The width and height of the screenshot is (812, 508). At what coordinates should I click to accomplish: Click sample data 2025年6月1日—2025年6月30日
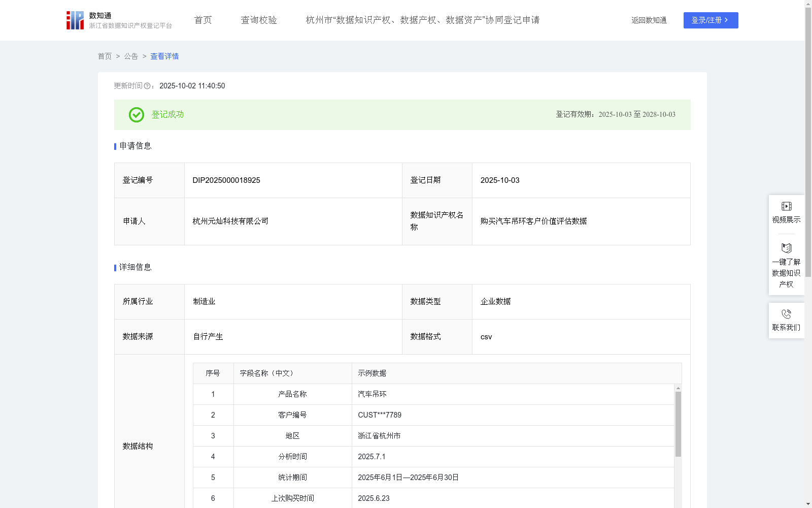[408, 478]
